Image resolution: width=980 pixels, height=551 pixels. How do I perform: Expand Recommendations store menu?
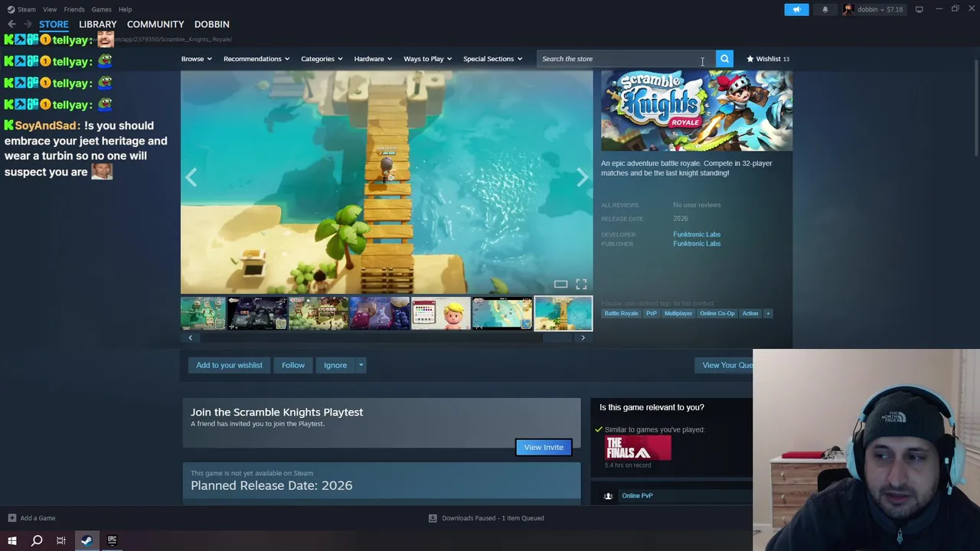pos(256,59)
